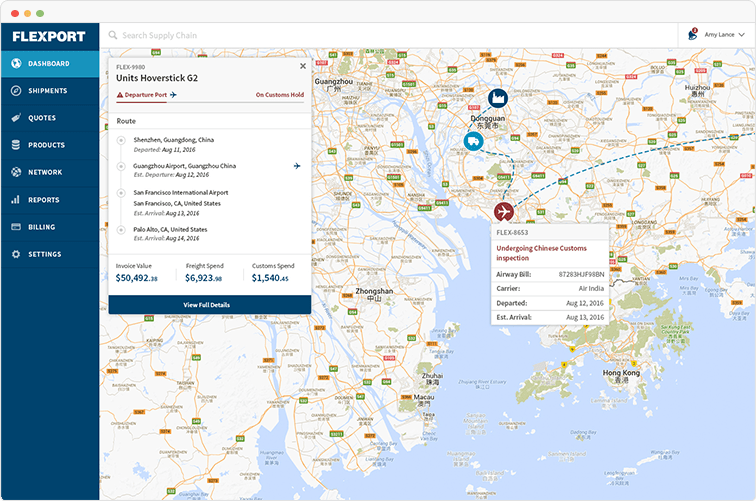Click the search magnifier icon
The image size is (756, 501).
(x=113, y=35)
